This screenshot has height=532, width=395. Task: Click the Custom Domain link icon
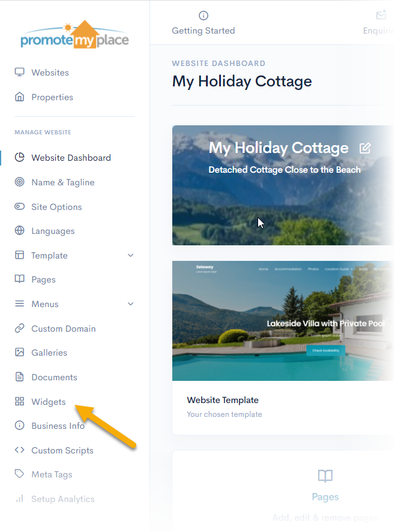pos(20,329)
